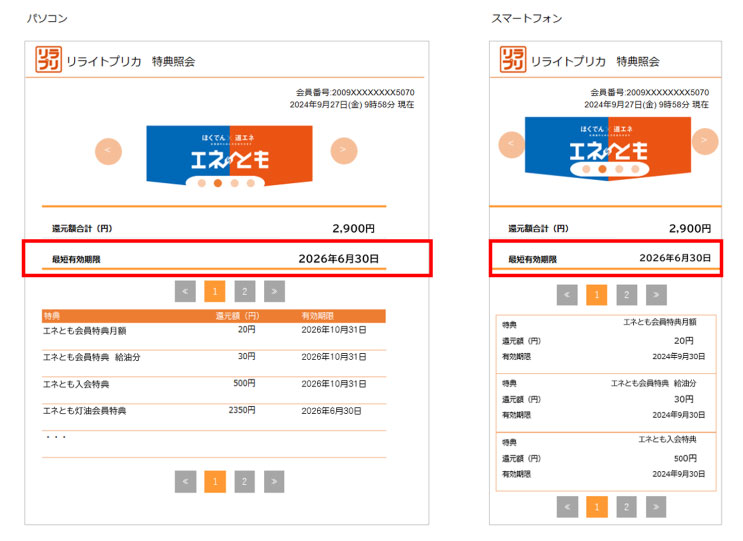The image size is (743, 541).
Task: Go to next page in lower スマートフォン pager
Action: (656, 507)
